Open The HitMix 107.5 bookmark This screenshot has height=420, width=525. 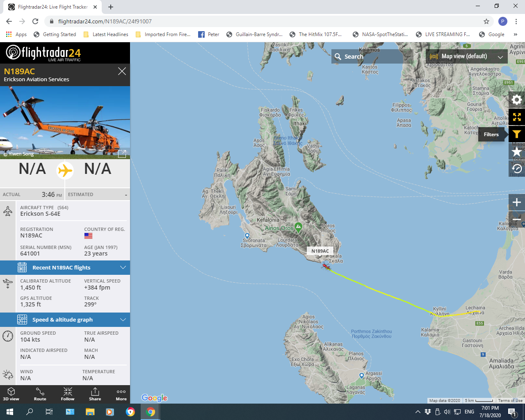click(315, 34)
